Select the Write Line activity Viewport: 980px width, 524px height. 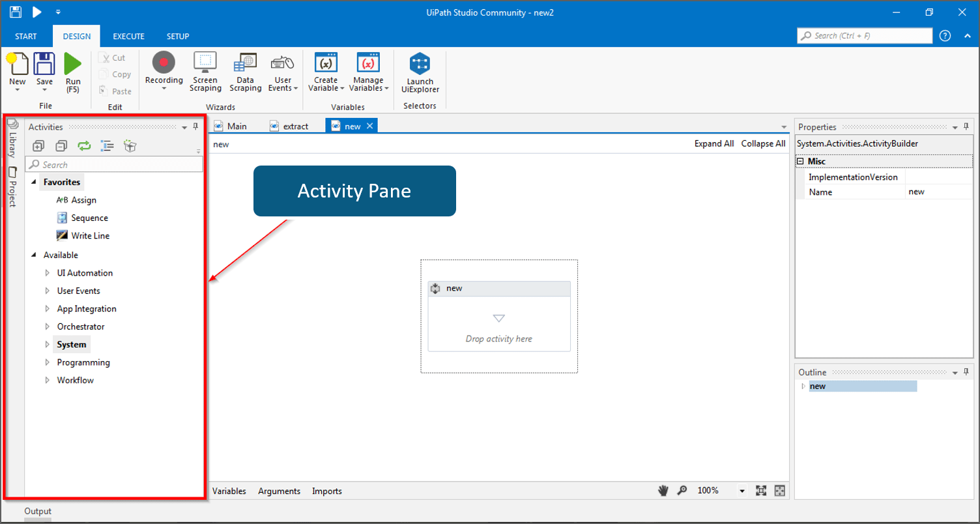point(83,236)
